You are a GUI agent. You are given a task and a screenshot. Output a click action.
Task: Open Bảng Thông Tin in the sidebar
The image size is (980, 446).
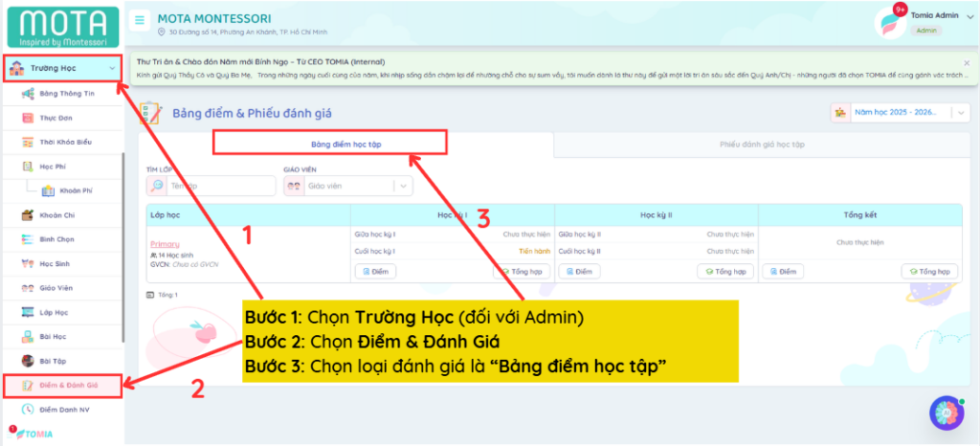click(67, 94)
